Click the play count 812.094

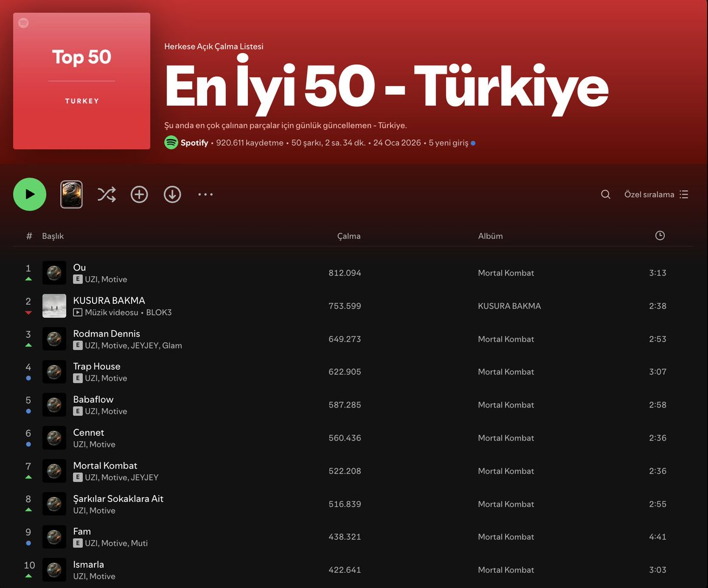[x=345, y=273]
